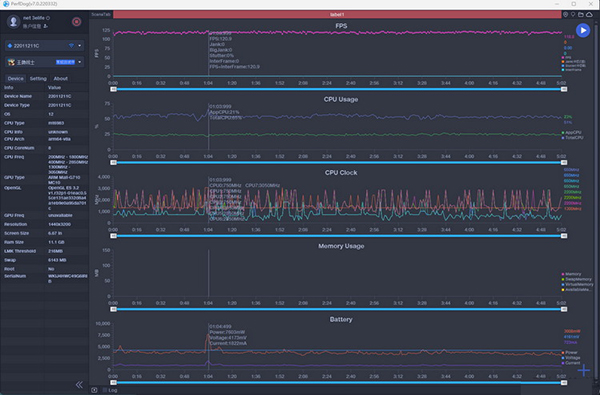
Task: Click the lightbulb tips icon
Action: [573, 15]
